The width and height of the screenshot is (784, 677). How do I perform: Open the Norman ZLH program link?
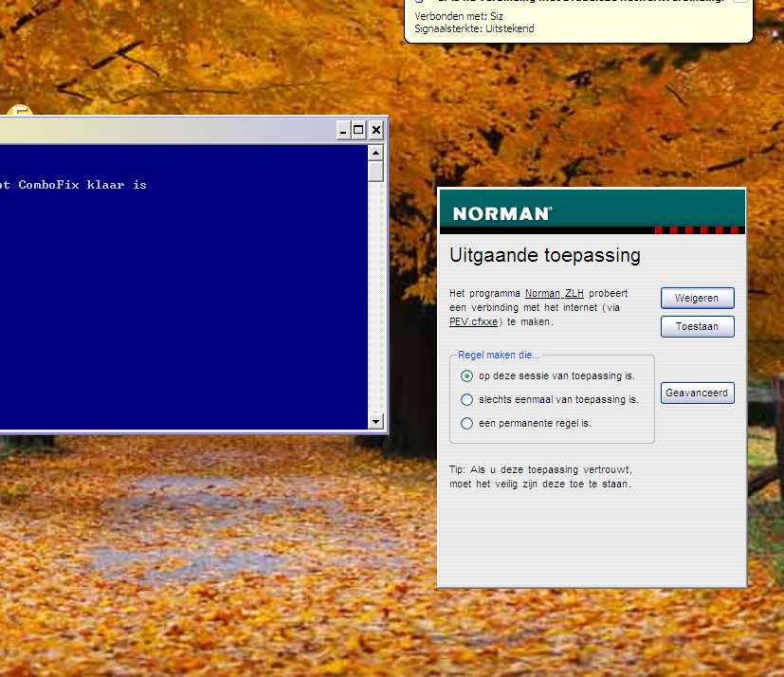(x=554, y=293)
